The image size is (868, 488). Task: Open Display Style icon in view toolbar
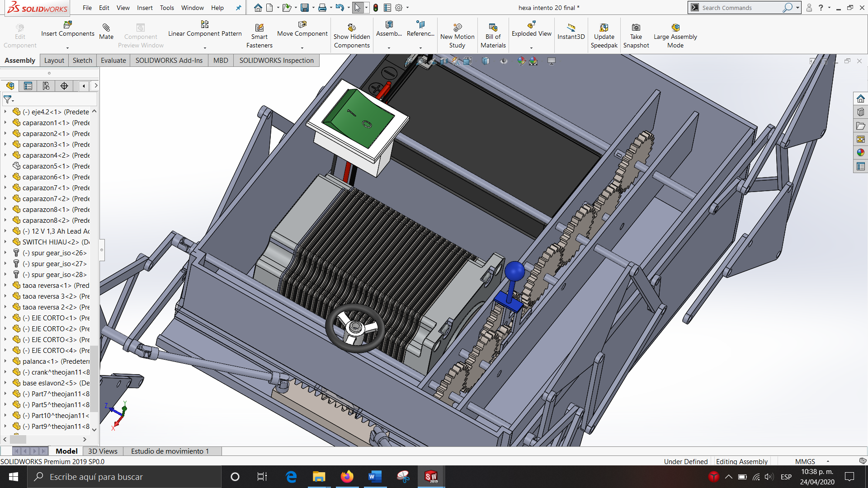coord(486,61)
